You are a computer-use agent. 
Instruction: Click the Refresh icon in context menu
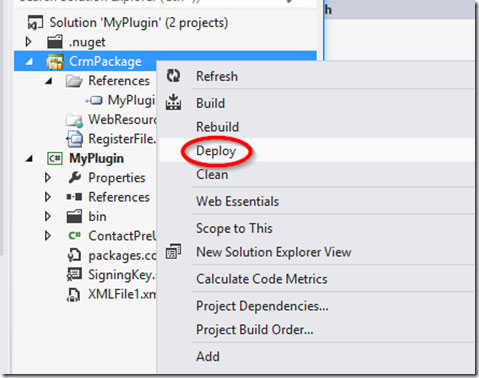tap(173, 76)
